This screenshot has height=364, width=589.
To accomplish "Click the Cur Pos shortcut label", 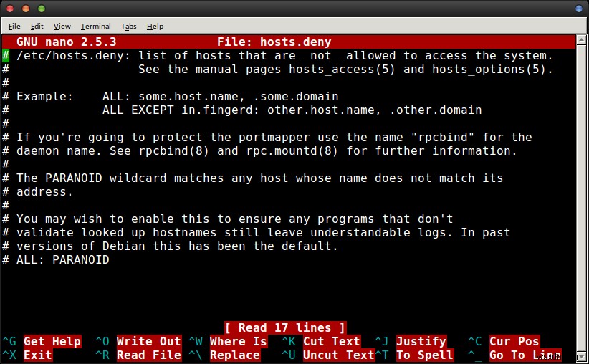I will tap(514, 341).
